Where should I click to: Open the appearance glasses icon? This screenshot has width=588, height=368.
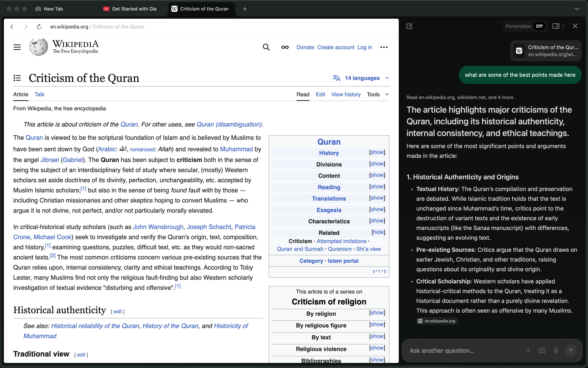(285, 47)
